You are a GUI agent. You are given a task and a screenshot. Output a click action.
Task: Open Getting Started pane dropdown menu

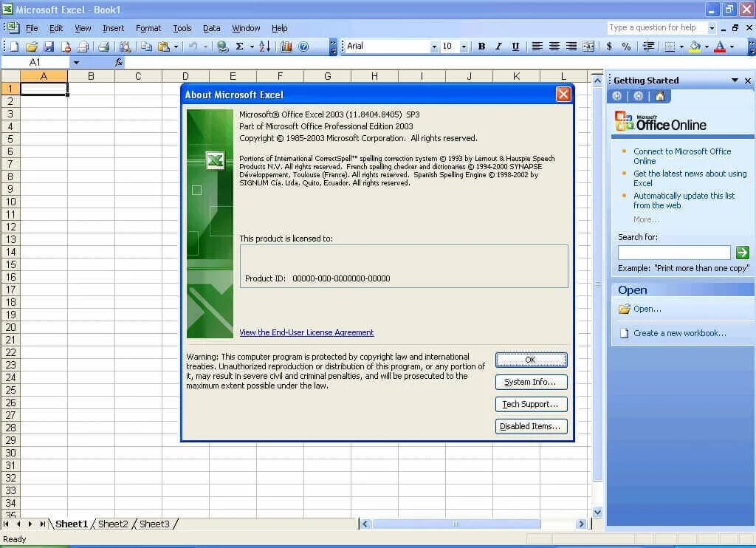[735, 80]
